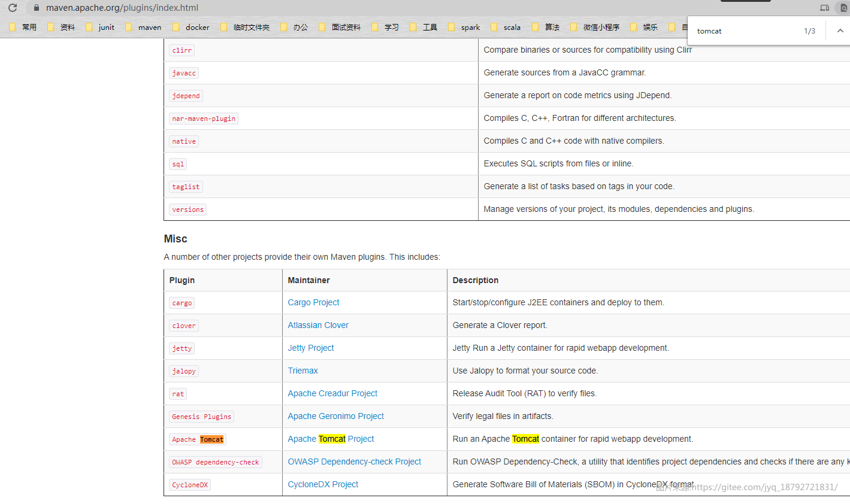Click the Description column header
This screenshot has height=504, width=850.
click(476, 280)
